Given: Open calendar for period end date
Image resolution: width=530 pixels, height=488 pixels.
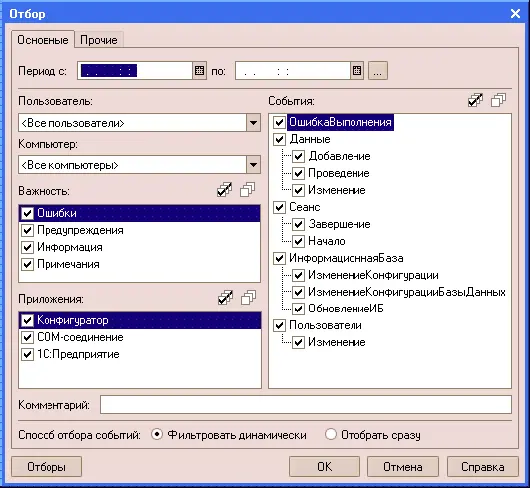Looking at the screenshot, I should (357, 71).
